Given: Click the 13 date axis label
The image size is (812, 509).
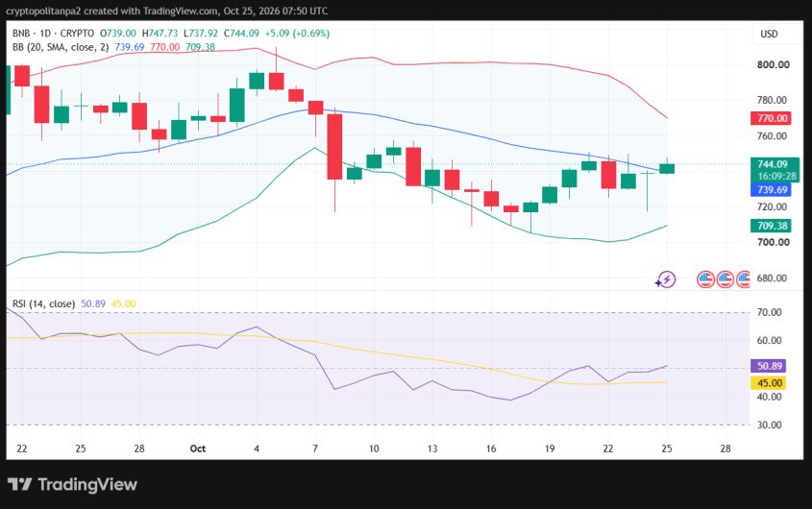Looking at the screenshot, I should [x=432, y=448].
